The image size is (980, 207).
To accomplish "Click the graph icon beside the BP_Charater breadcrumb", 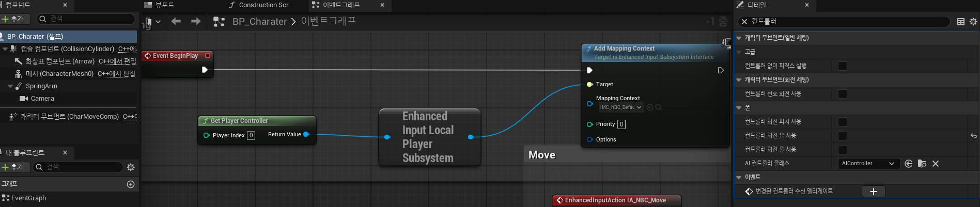I will pyautogui.click(x=219, y=22).
